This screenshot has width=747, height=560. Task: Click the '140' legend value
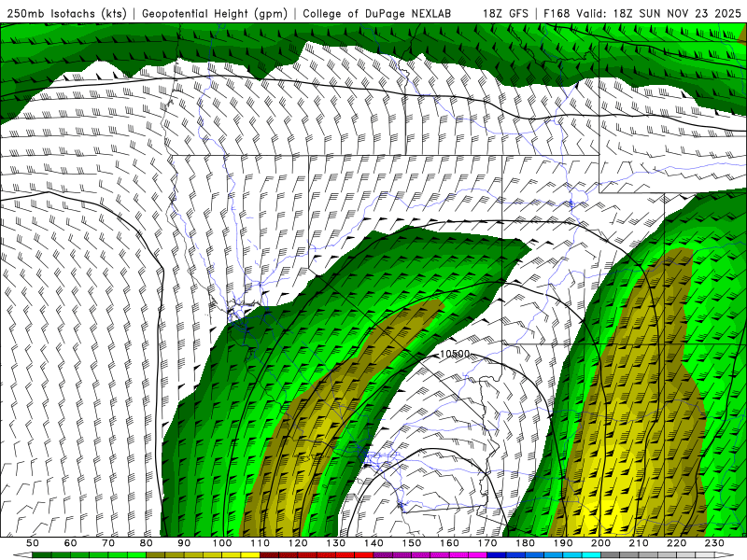coord(373,543)
